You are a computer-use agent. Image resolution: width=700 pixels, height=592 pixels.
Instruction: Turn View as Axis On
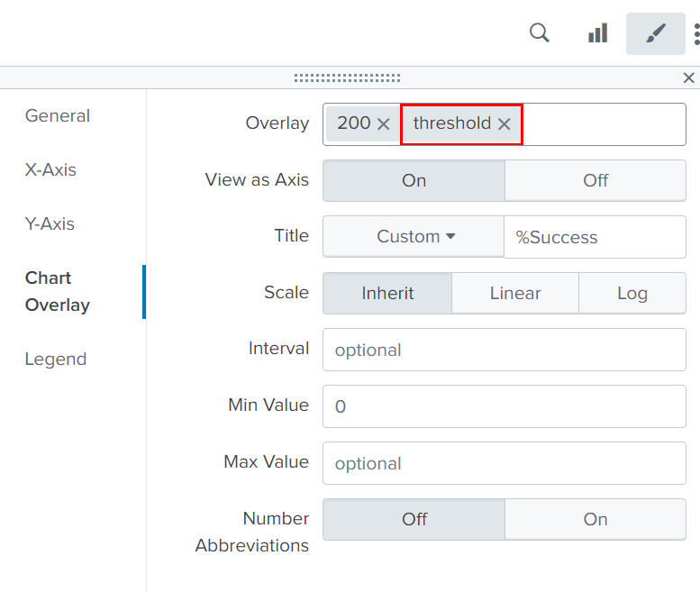(414, 180)
